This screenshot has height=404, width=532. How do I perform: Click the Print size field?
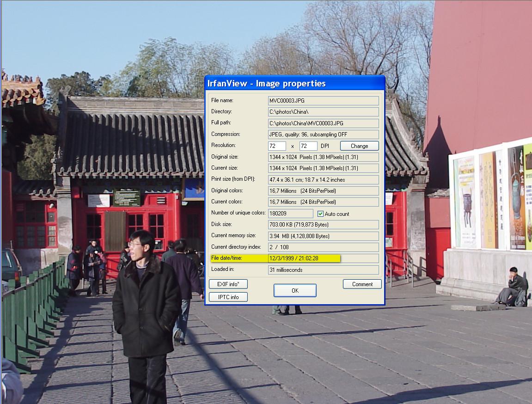pyautogui.click(x=323, y=180)
